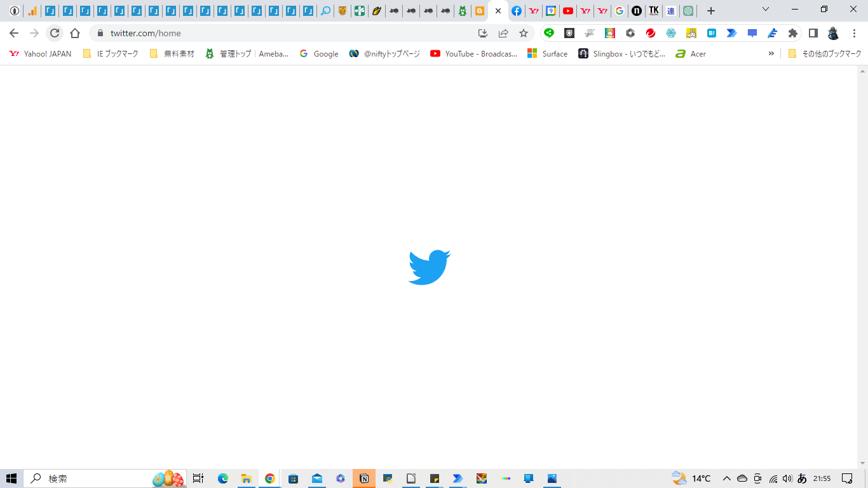This screenshot has height=488, width=868.
Task: Open the Google bookmark link
Action: 319,54
